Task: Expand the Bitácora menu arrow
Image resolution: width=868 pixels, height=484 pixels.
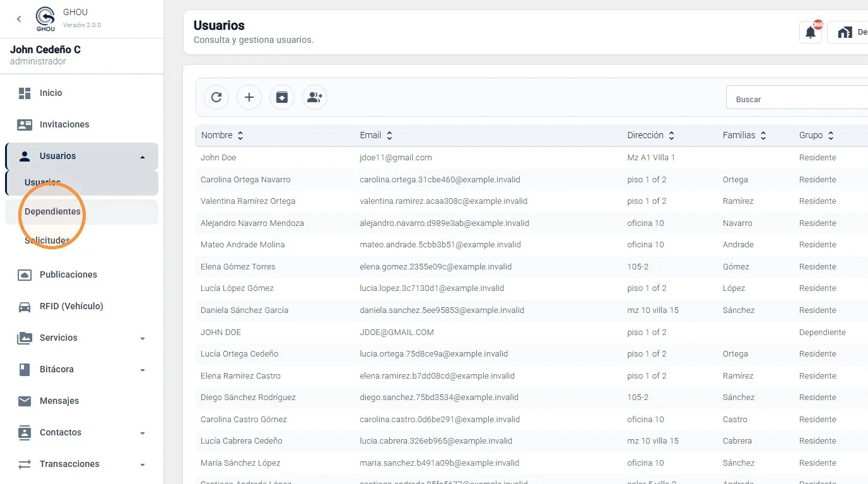Action: click(143, 370)
